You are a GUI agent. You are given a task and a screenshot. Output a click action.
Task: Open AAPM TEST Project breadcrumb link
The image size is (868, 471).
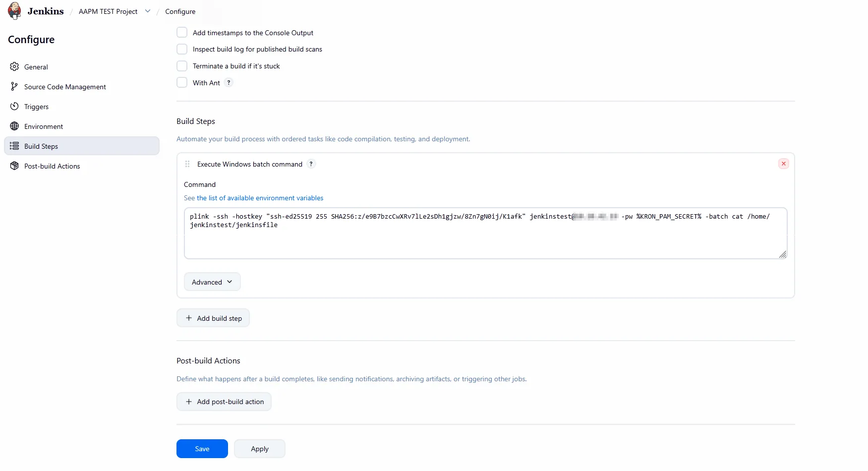(108, 11)
